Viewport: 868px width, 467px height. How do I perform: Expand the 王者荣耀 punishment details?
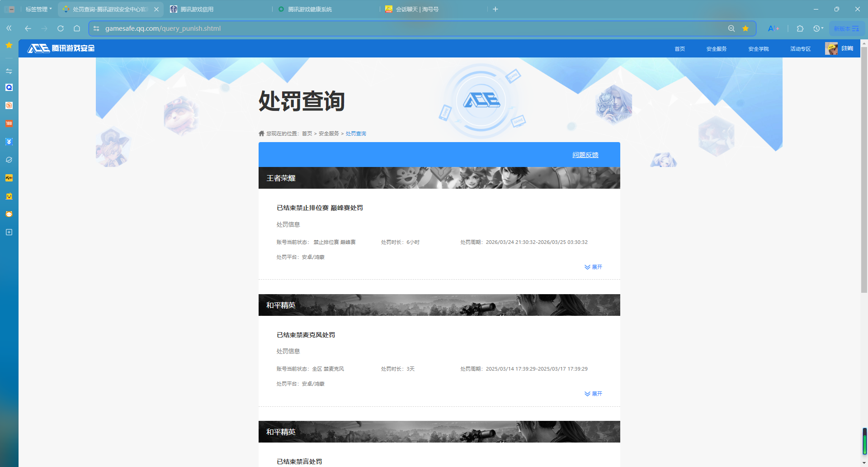(x=593, y=267)
